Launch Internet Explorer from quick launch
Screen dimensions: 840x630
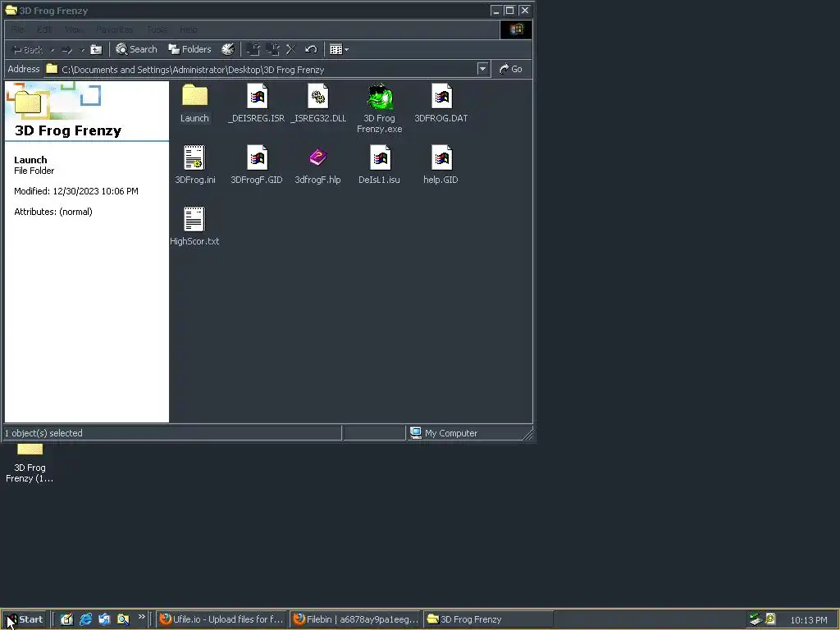click(x=85, y=619)
